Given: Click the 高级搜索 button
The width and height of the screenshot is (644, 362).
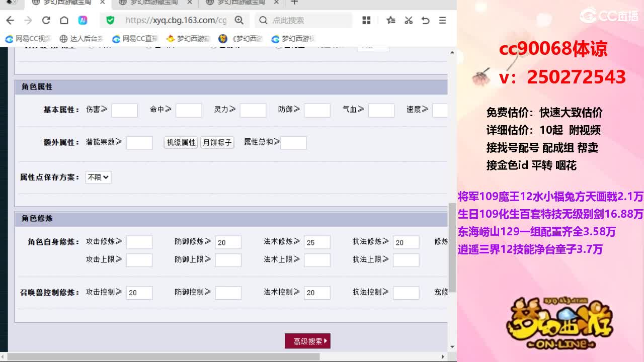Looking at the screenshot, I should (x=307, y=341).
